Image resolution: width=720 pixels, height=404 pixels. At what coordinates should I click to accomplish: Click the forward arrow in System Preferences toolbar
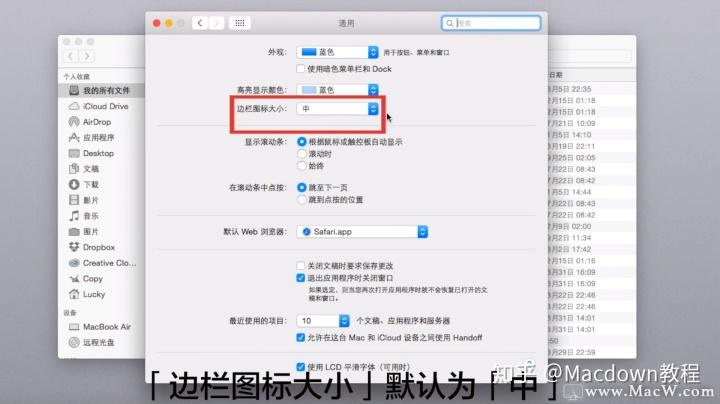click(216, 23)
